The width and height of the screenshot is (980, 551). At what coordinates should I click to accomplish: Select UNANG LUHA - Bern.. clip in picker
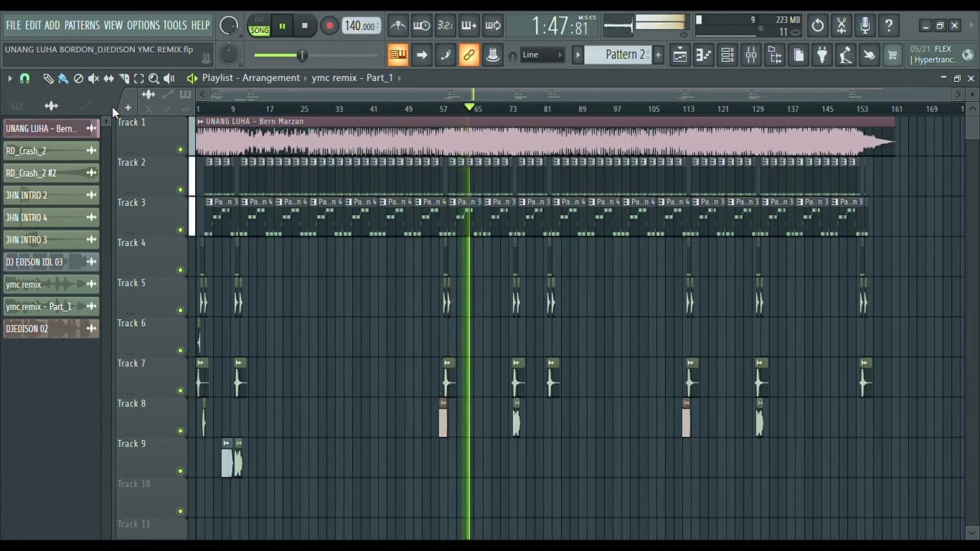[51, 129]
